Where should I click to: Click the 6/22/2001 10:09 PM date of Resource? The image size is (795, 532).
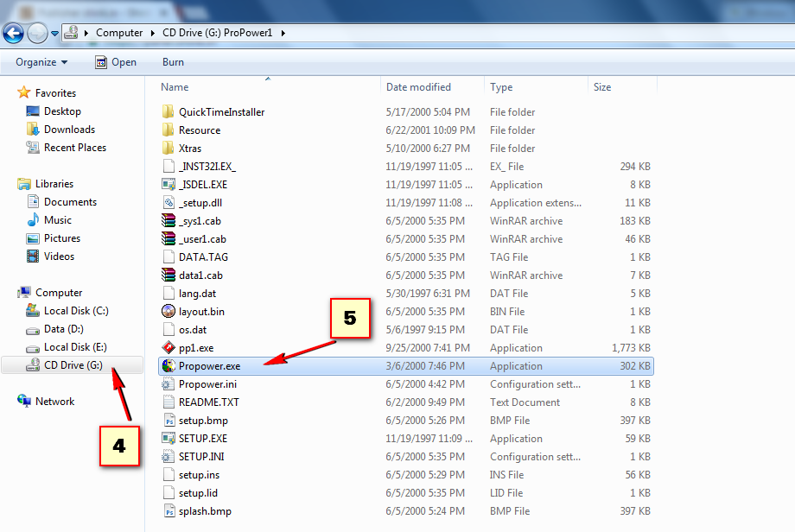pos(430,130)
